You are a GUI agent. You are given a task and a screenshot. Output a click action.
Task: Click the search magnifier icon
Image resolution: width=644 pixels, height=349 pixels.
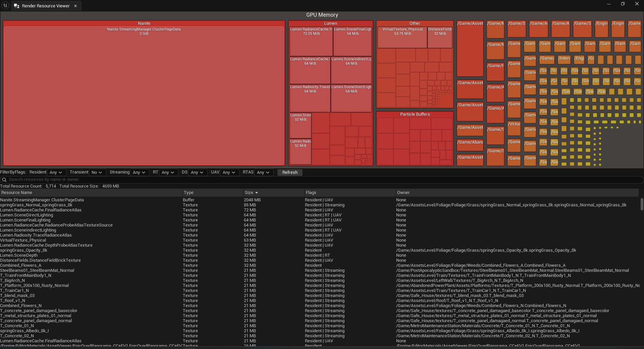[x=4, y=180]
